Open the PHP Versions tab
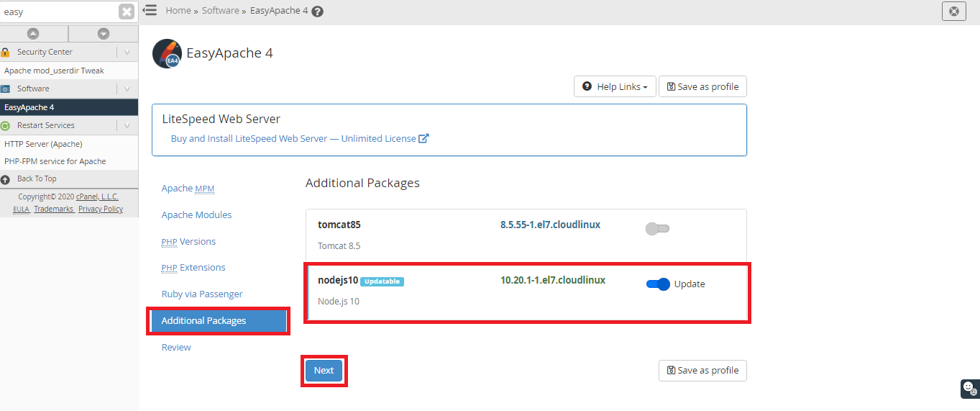Screen dimensions: 980x411 (188, 241)
